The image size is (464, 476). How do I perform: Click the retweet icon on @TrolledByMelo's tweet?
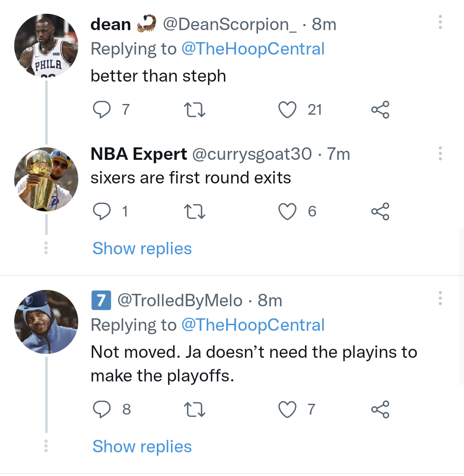[x=194, y=409]
